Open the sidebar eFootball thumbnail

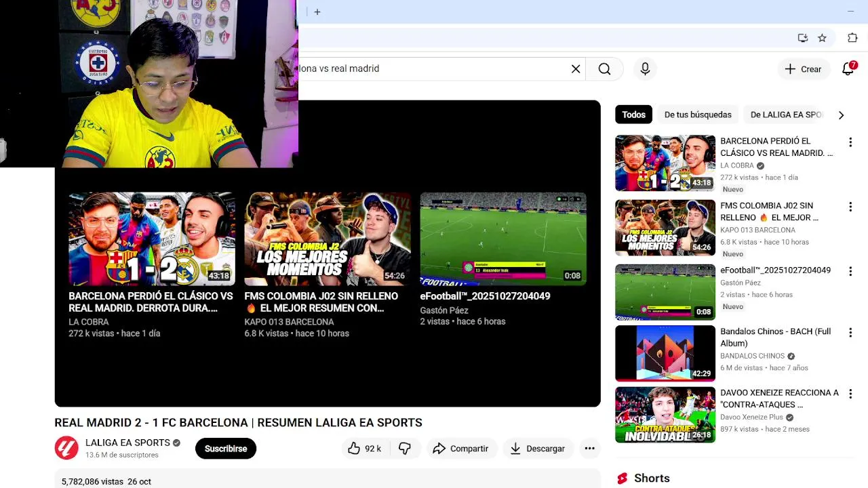665,292
